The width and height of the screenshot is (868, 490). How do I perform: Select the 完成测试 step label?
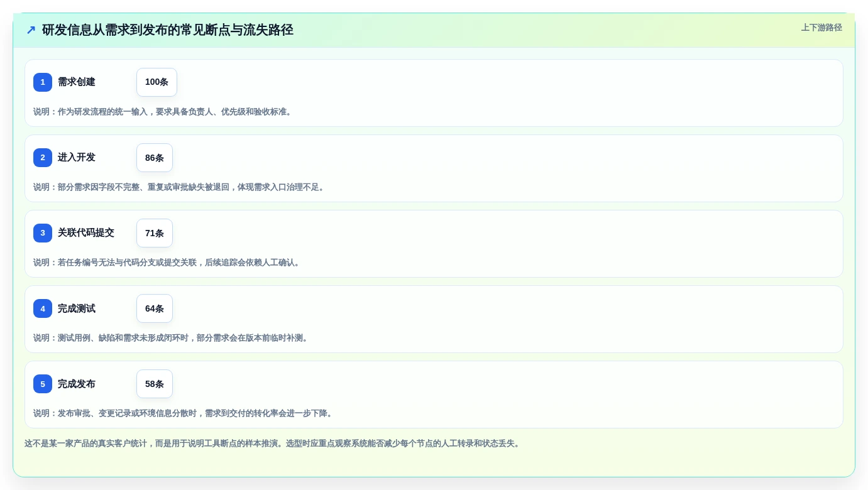77,308
